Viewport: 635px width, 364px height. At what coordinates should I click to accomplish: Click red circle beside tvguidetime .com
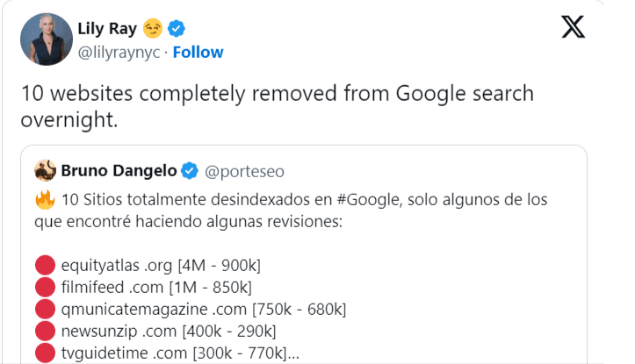point(45,352)
